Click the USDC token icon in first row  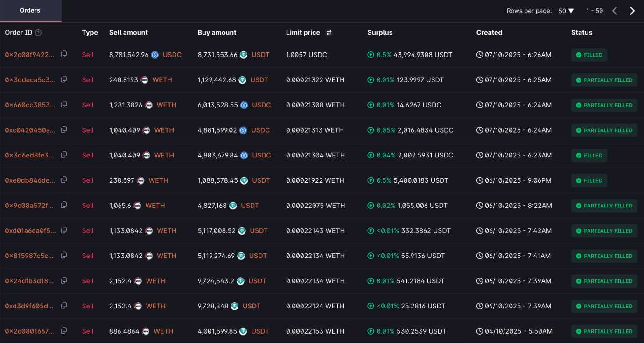155,55
